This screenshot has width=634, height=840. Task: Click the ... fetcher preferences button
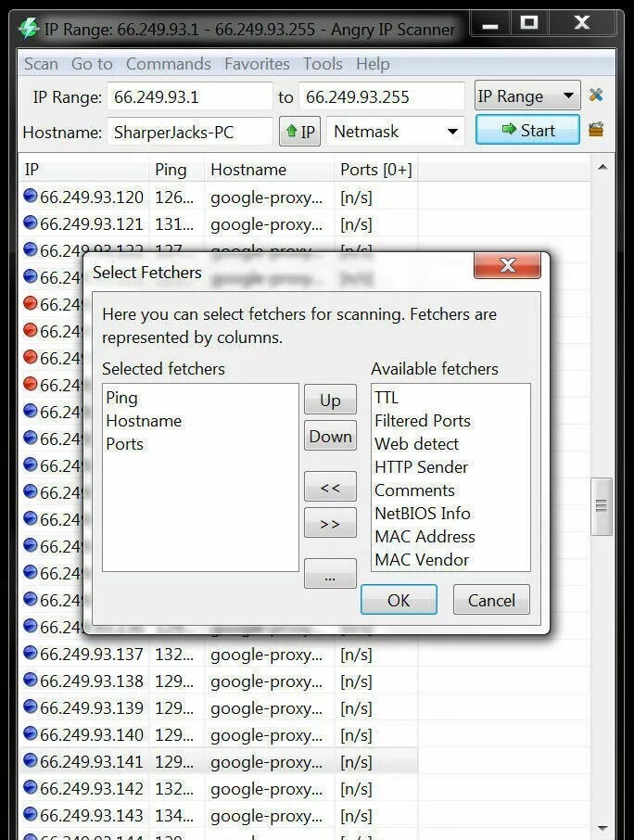330,574
